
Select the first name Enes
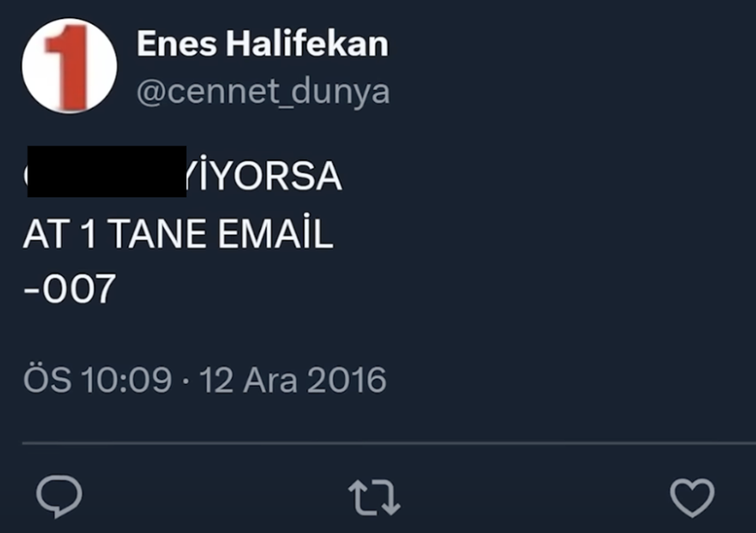[x=177, y=44]
